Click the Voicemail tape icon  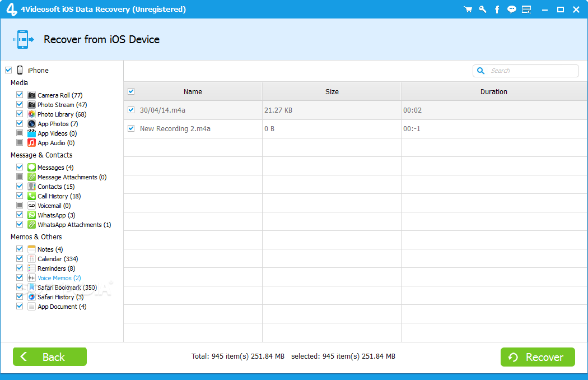tap(32, 205)
